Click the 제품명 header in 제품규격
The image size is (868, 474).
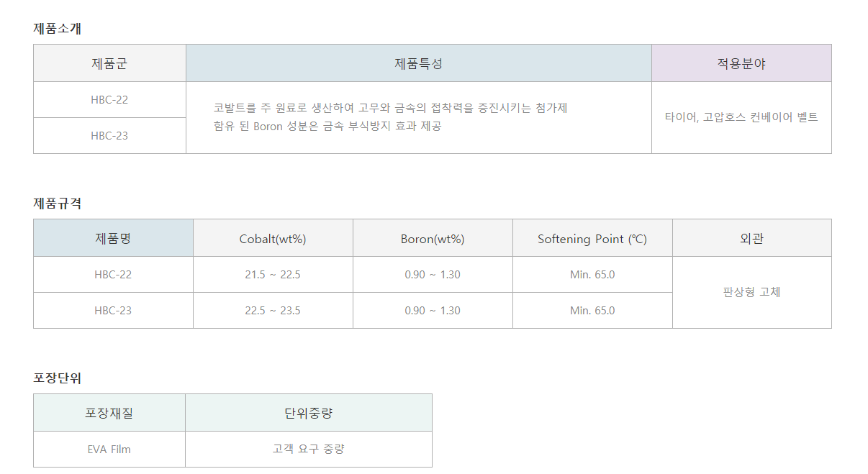tap(113, 238)
